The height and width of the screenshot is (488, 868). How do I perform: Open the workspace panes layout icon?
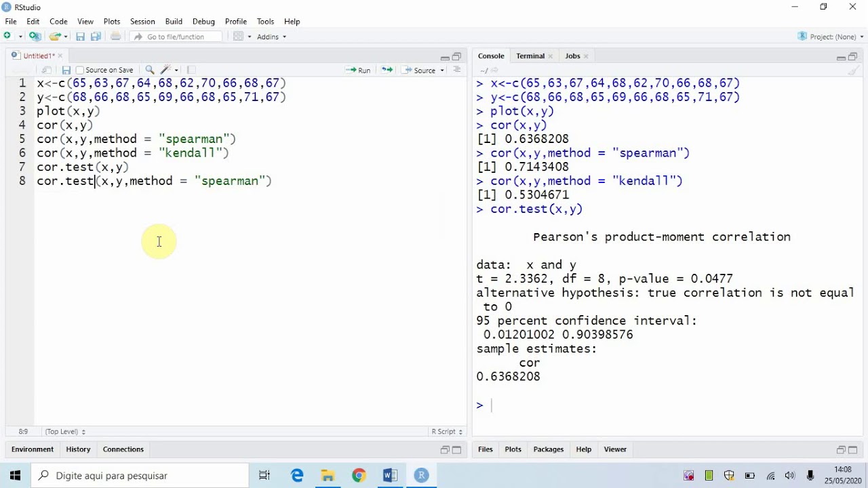coord(238,37)
